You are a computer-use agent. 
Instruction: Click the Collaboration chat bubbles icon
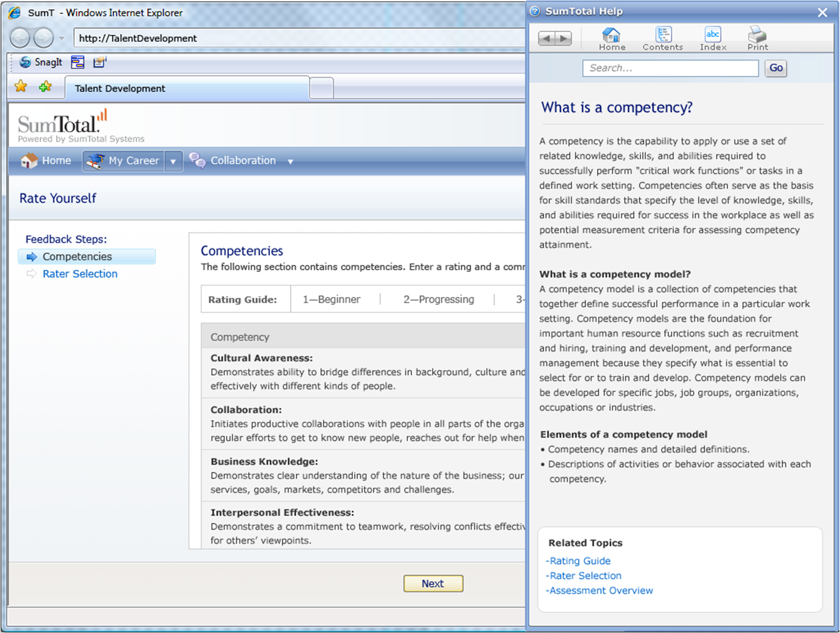(197, 161)
